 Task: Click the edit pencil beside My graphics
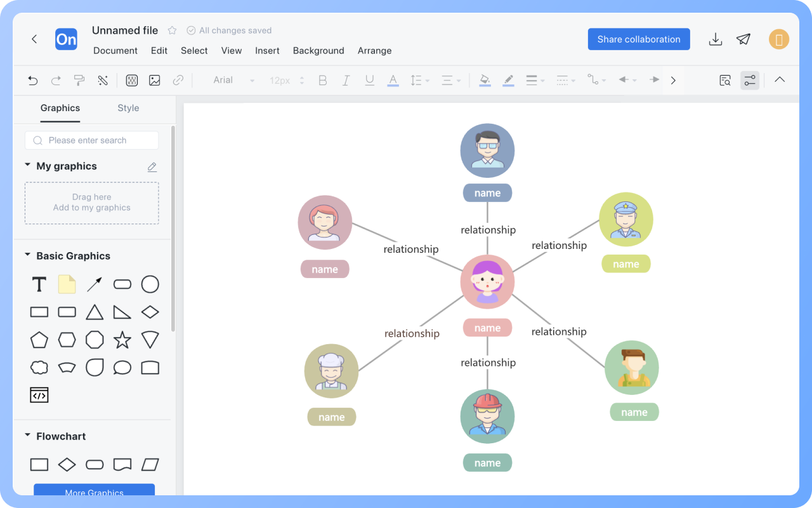[x=152, y=167]
